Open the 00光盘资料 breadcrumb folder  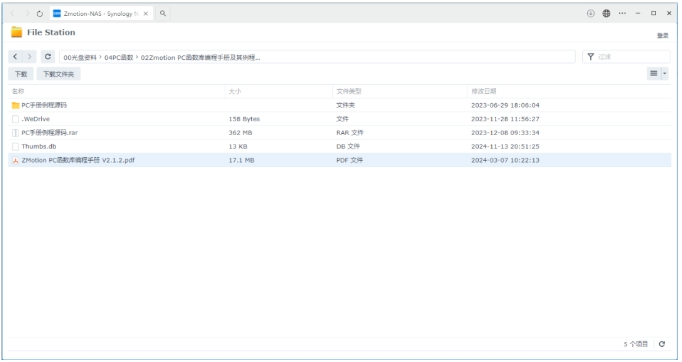[80, 57]
